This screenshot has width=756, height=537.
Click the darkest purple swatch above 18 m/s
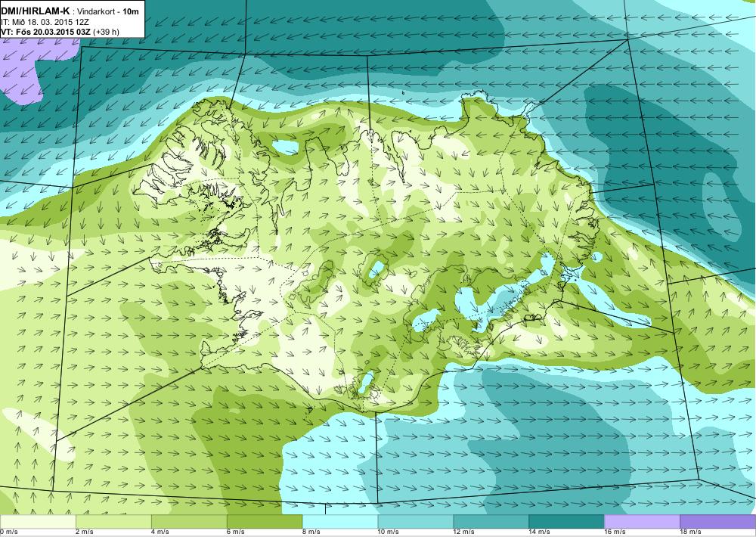718,522
